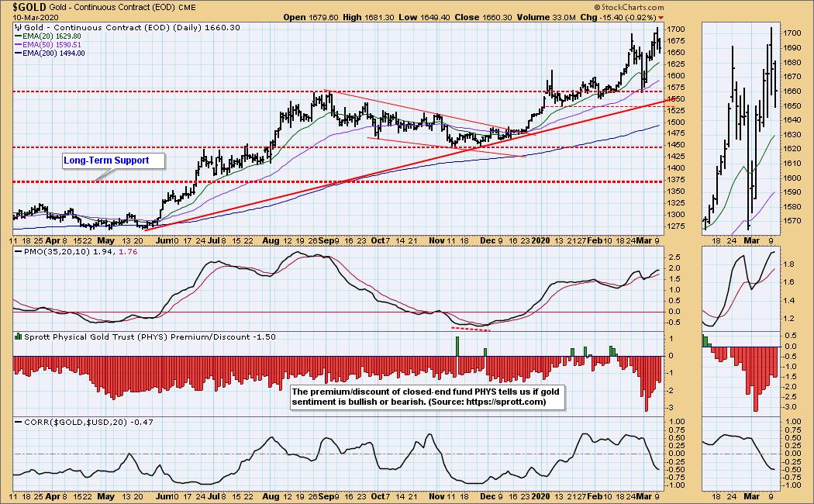The width and height of the screenshot is (814, 504).
Task: Click the $GOLD ticker symbol title
Action: (x=30, y=7)
